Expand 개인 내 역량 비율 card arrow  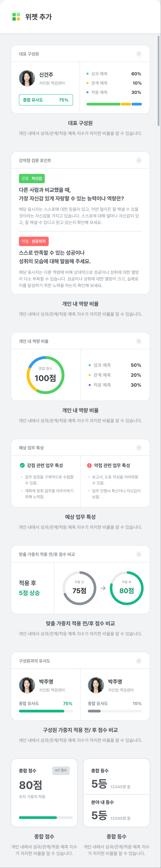coord(139,341)
